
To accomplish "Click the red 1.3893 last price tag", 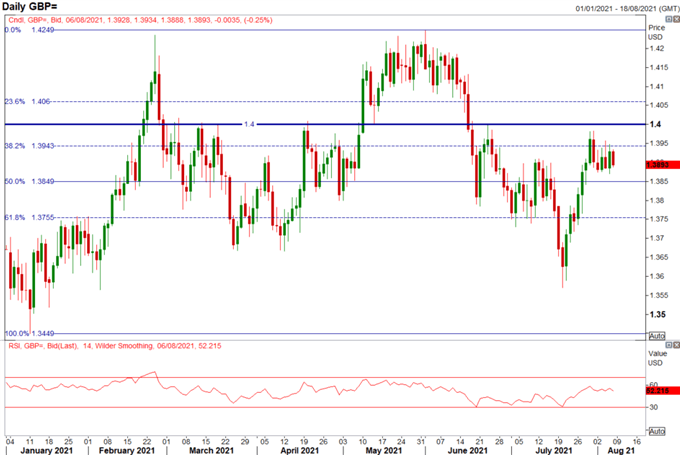I will pos(663,165).
